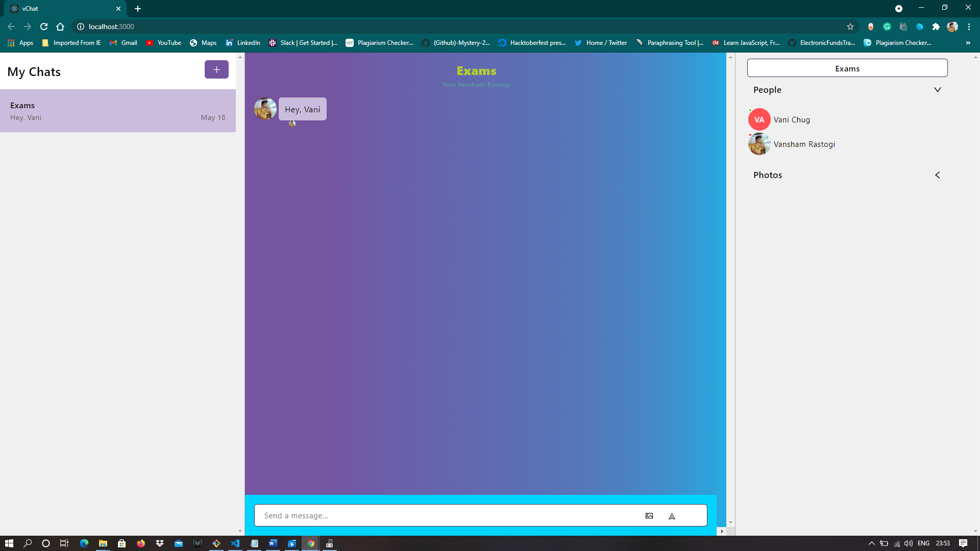Open a new browser tab
Viewport: 980px width, 551px height.
138,8
